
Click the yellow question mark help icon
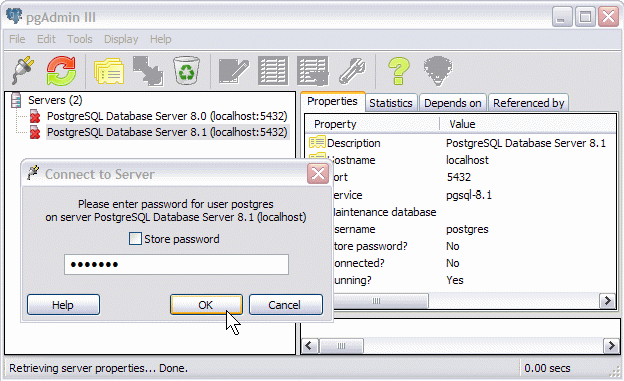pos(399,71)
